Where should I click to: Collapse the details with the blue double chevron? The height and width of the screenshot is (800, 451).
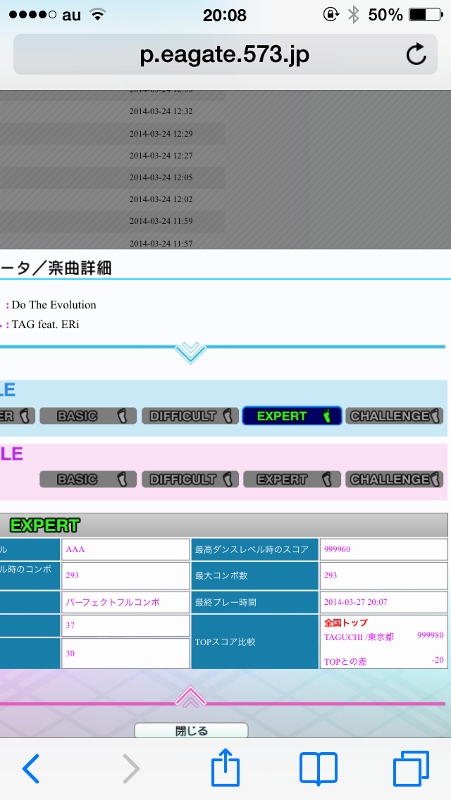(190, 353)
